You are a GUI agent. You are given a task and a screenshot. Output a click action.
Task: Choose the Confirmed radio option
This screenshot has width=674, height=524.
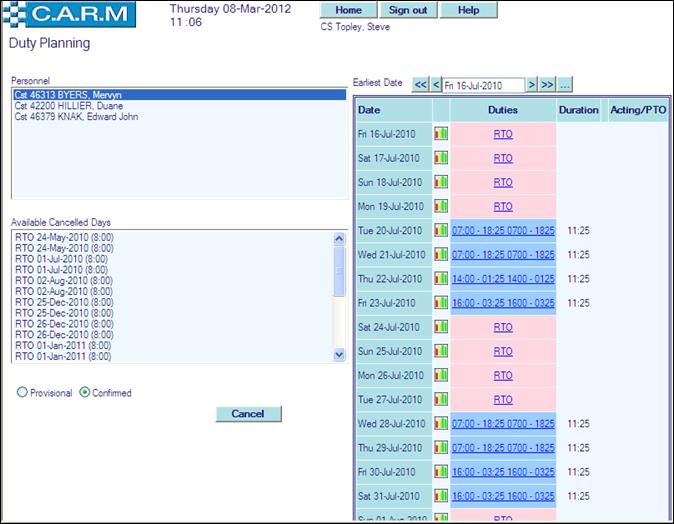click(x=85, y=393)
